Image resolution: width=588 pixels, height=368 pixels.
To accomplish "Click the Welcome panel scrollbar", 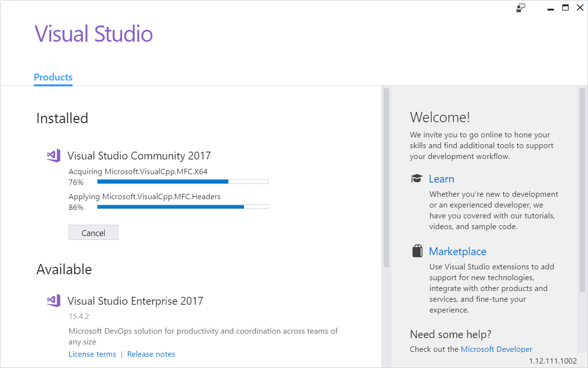I will pyautogui.click(x=582, y=190).
